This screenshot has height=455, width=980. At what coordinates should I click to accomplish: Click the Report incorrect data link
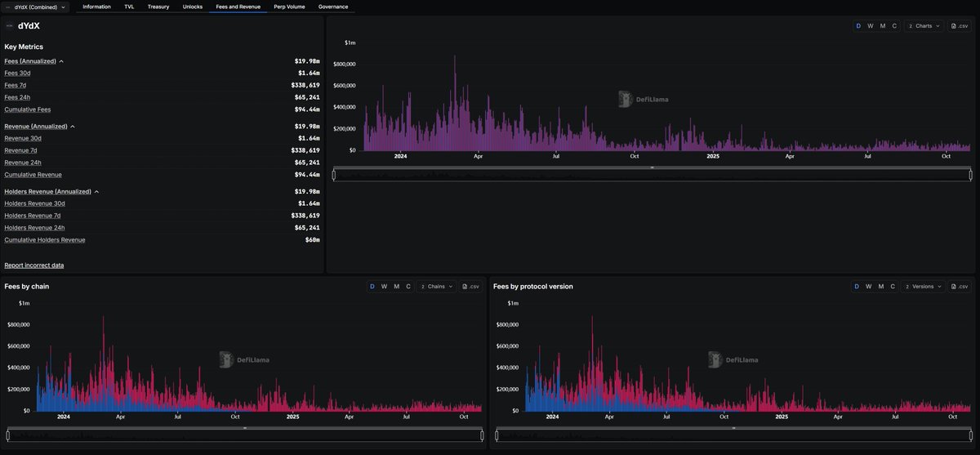pos(33,265)
